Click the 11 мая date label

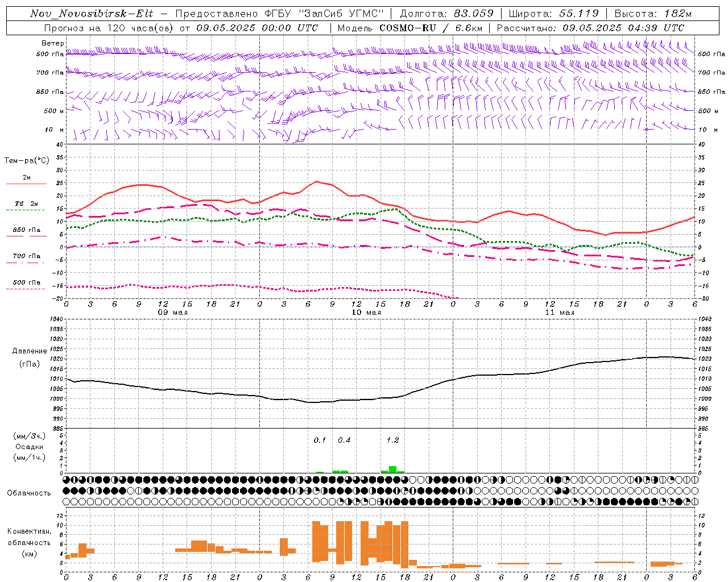click(x=560, y=313)
